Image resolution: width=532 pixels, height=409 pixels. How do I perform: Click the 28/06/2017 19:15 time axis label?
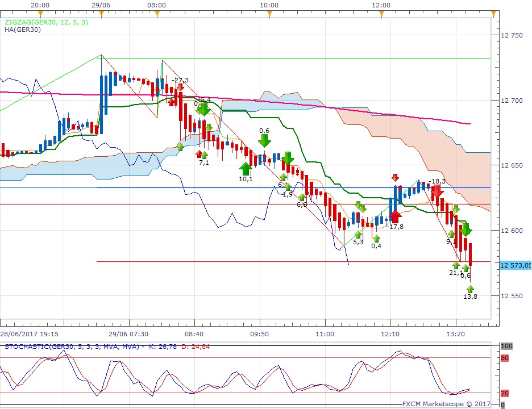29,334
